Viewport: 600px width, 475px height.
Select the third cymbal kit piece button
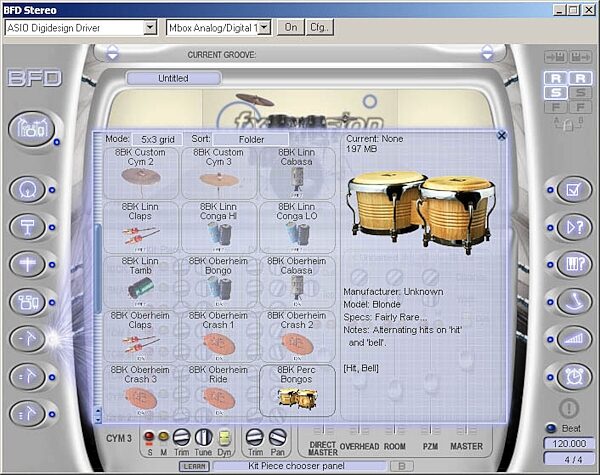click(28, 414)
